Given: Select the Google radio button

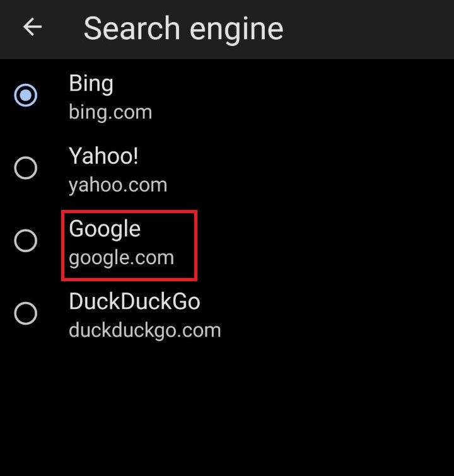Looking at the screenshot, I should coord(26,241).
